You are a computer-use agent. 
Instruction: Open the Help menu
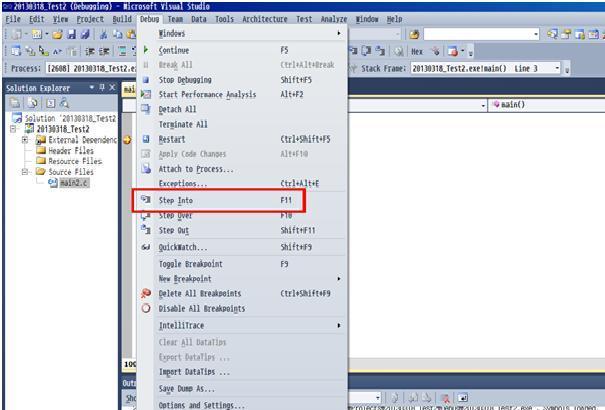tap(394, 19)
